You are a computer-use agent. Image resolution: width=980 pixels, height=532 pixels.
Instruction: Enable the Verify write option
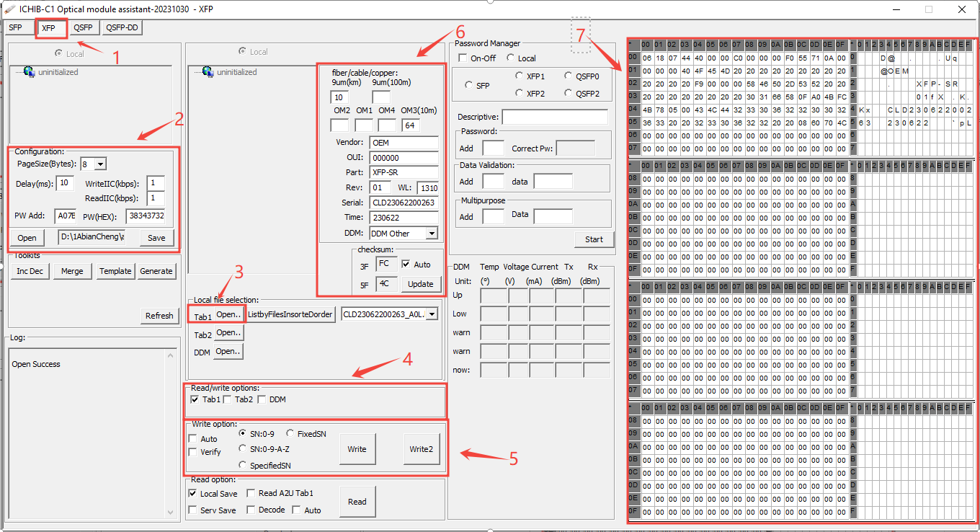tap(193, 450)
